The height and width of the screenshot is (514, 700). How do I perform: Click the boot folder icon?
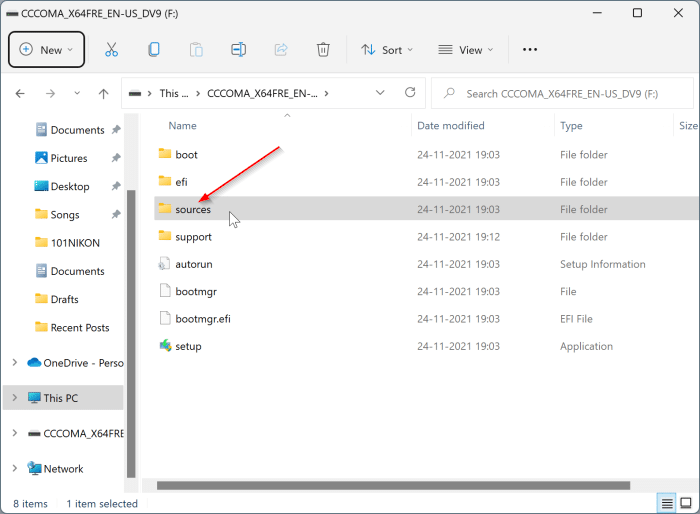[x=165, y=154]
